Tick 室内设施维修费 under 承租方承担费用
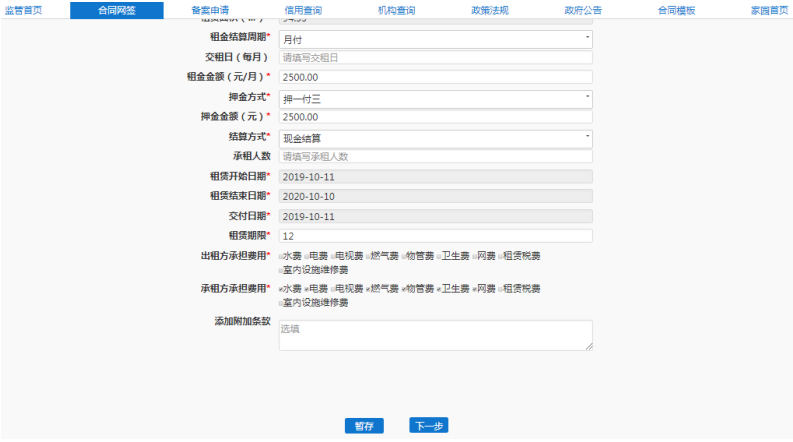The width and height of the screenshot is (793, 442). click(281, 302)
